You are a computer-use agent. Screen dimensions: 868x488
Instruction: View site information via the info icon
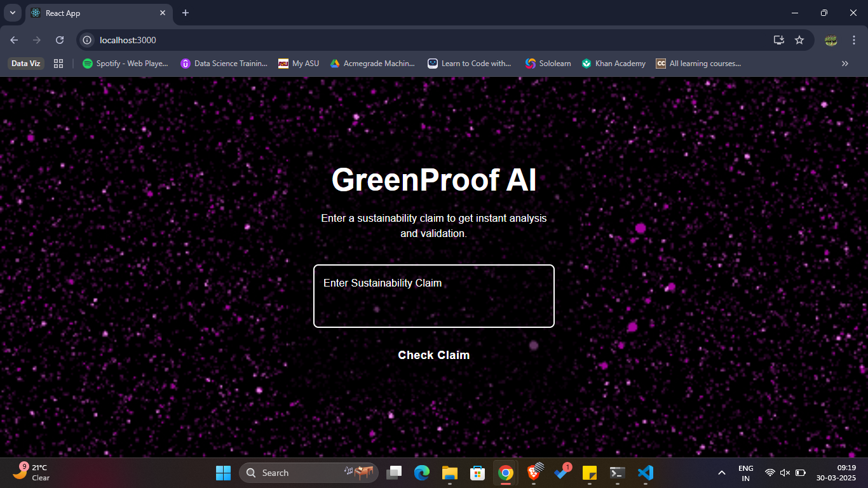[x=86, y=39]
